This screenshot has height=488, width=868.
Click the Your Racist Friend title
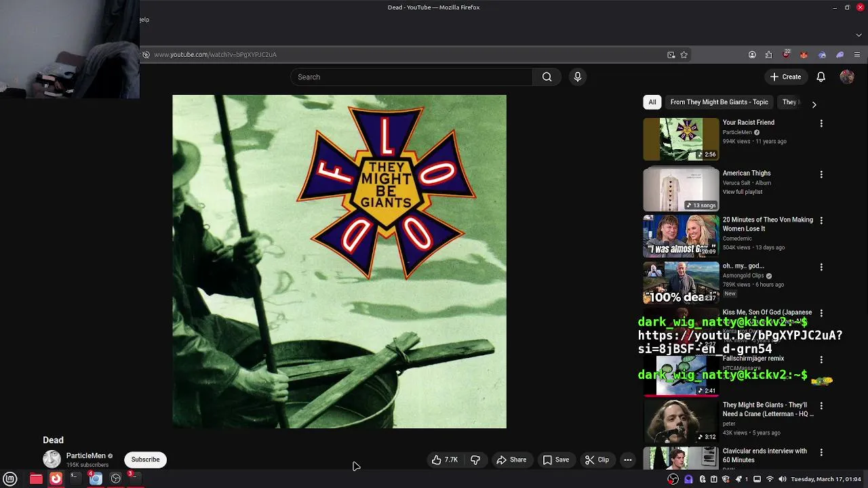[x=749, y=123]
